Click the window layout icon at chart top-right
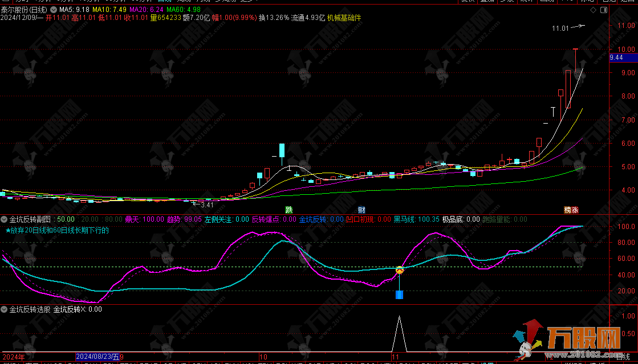 pyautogui.click(x=604, y=10)
